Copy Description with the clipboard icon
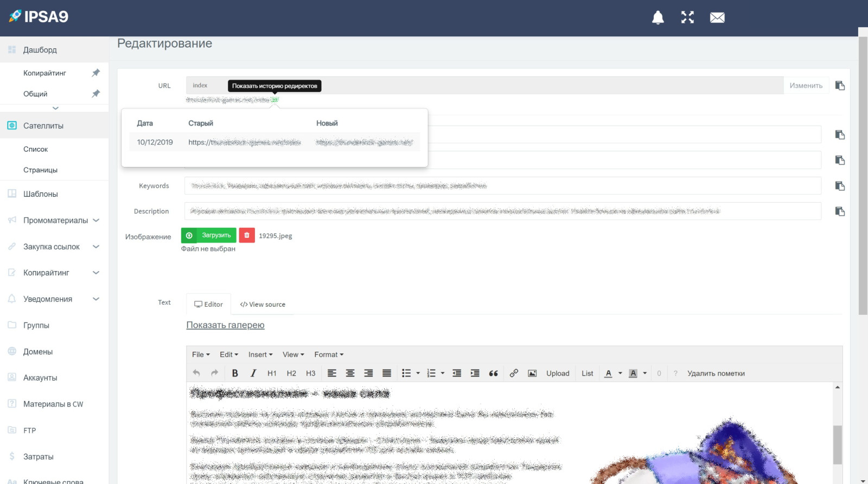 click(840, 211)
